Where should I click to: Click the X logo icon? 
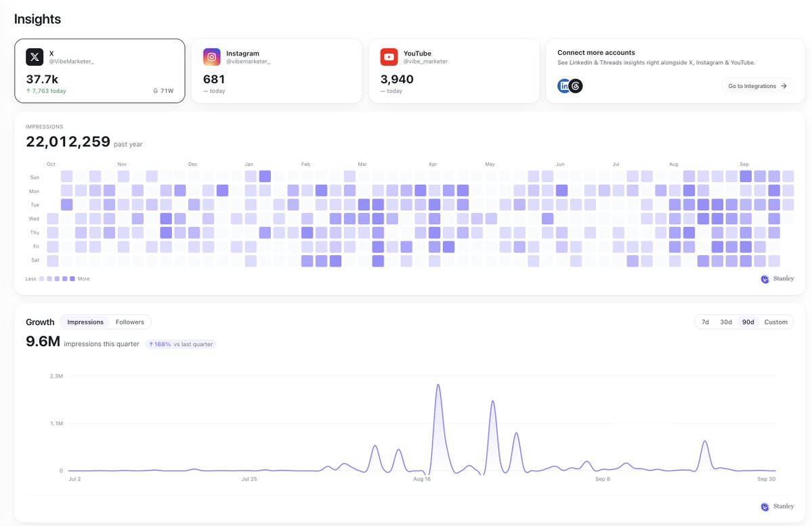tap(35, 57)
